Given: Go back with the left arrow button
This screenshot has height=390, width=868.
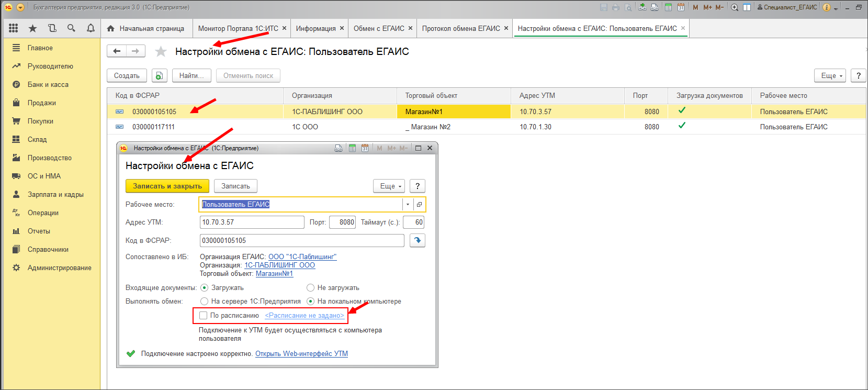Looking at the screenshot, I should [117, 51].
